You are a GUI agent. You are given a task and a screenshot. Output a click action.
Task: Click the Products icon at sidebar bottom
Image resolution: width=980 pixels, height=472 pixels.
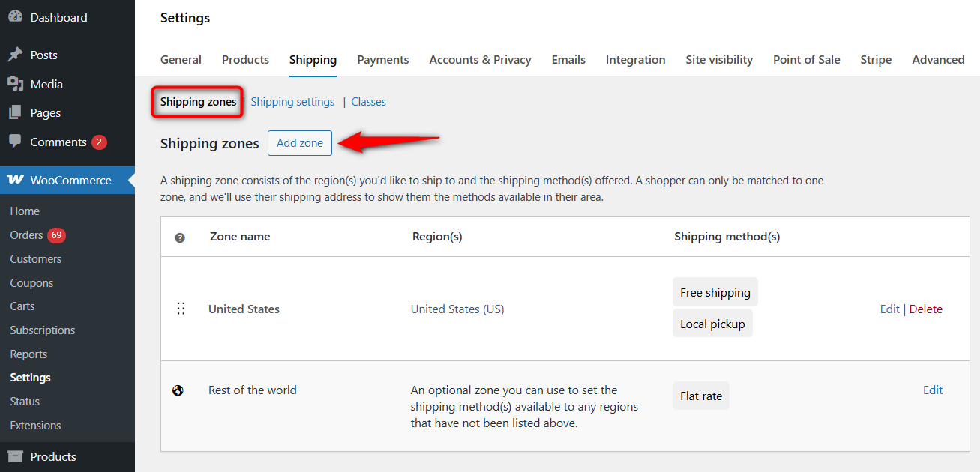(x=16, y=456)
